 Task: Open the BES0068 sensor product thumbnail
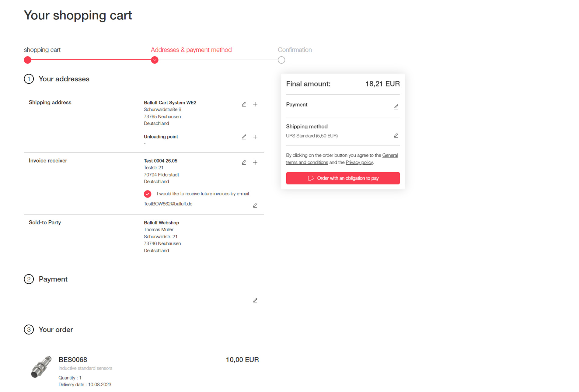click(41, 367)
